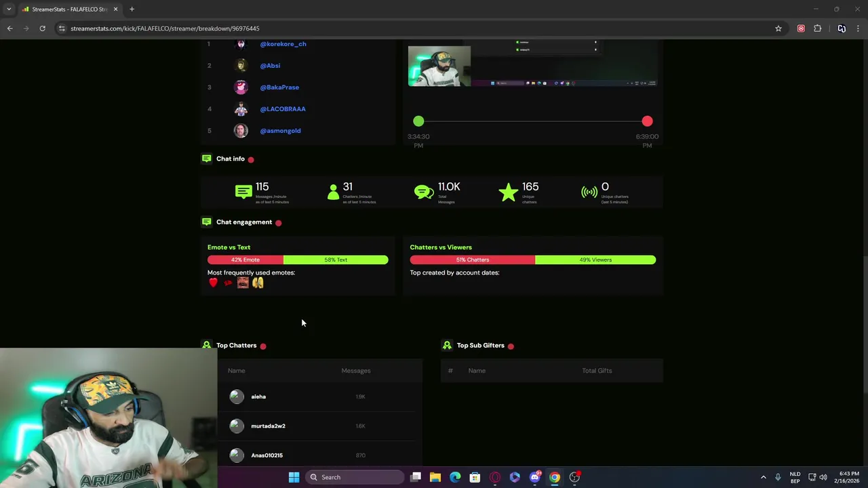Screen dimensions: 868x488
Task: Go back to the previous page
Action: (x=9, y=28)
